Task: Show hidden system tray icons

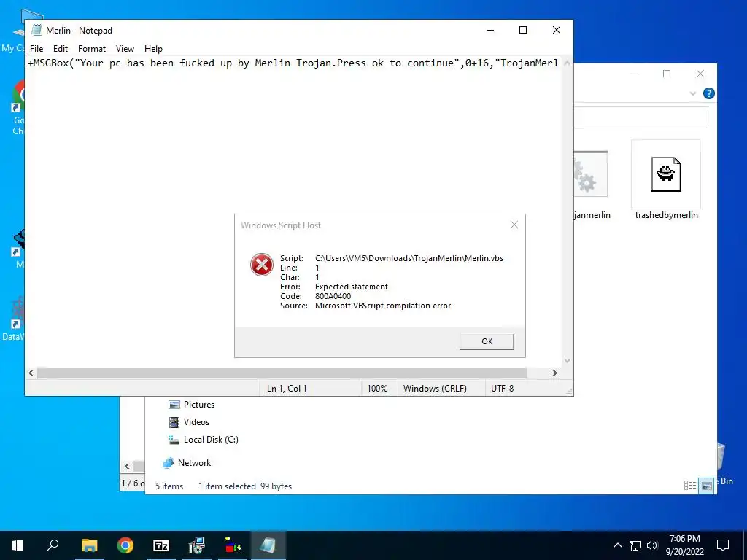Action: click(617, 545)
